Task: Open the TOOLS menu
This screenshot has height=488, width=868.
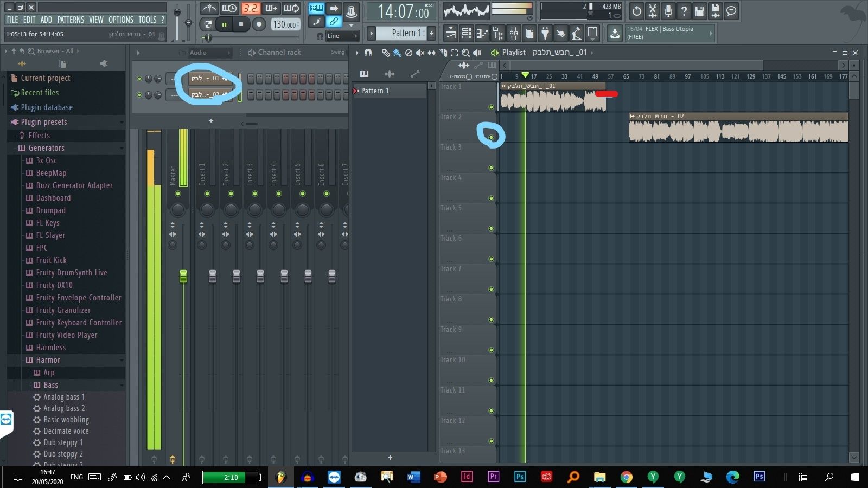Action: (147, 20)
